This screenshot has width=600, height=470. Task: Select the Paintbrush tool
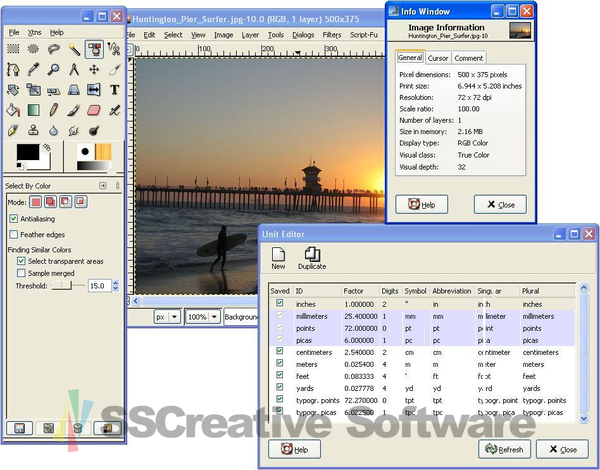pos(74,110)
